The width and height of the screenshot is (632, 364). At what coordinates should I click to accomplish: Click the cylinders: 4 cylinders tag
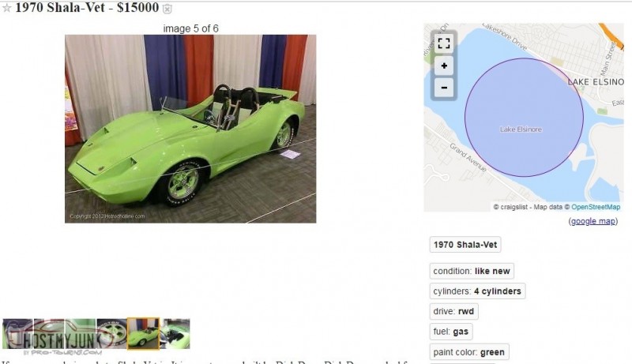coord(477,291)
